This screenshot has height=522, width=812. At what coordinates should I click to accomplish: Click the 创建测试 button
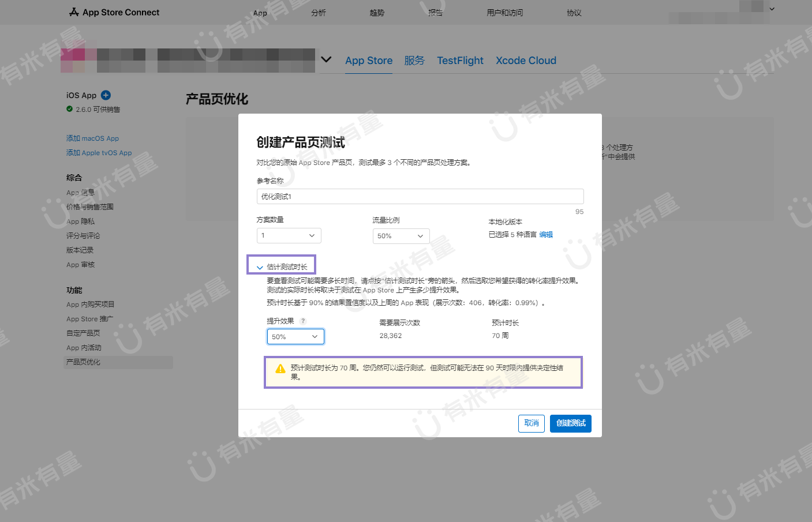[x=571, y=423]
